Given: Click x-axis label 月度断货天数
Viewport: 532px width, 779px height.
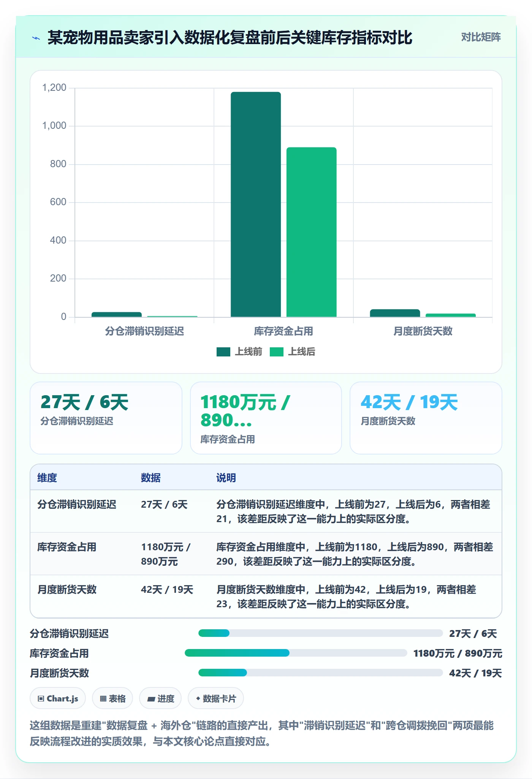Looking at the screenshot, I should (x=423, y=331).
